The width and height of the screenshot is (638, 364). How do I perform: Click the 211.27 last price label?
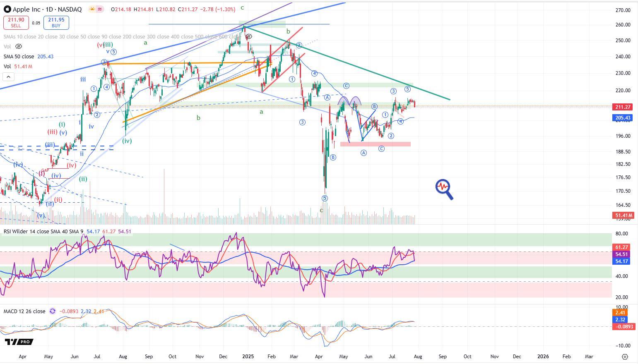click(x=622, y=107)
